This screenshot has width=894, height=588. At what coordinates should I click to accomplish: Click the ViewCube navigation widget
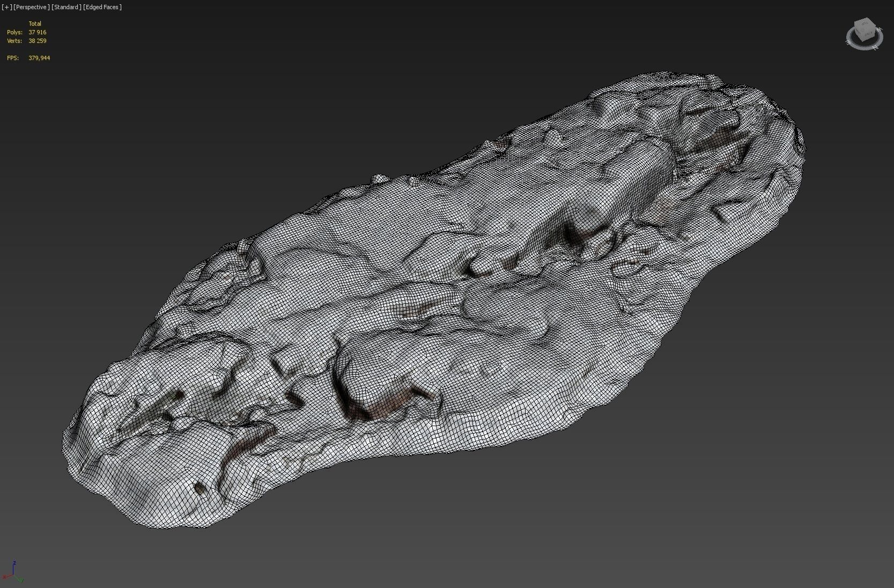(865, 34)
